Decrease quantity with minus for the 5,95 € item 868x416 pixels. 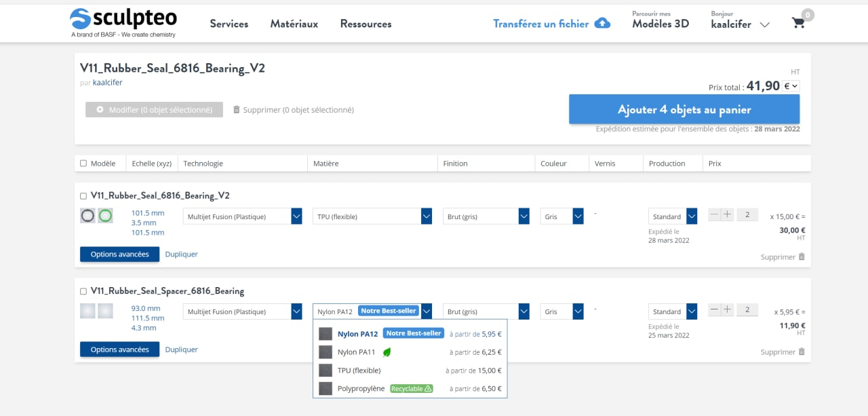(x=714, y=309)
